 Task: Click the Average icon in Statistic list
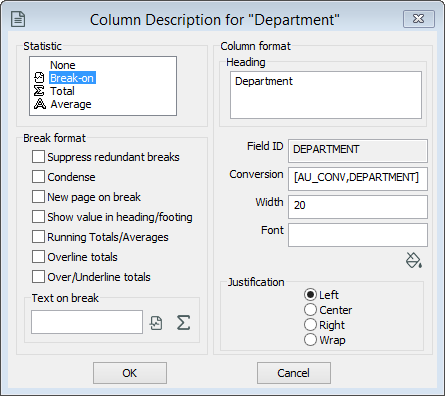pos(40,104)
